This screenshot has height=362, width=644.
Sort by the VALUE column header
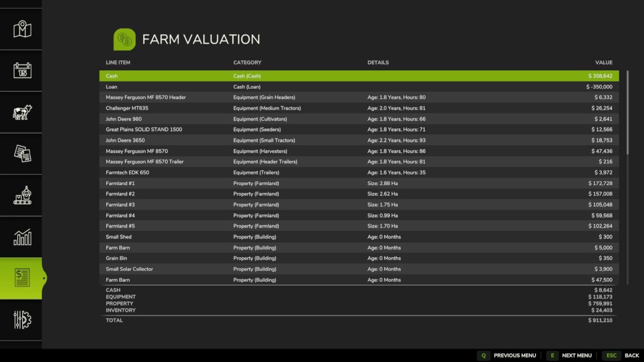click(603, 62)
